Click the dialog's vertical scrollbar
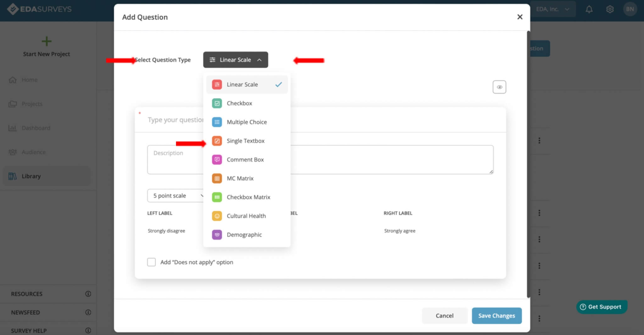Screen dimensions: 644x335 click(x=529, y=164)
